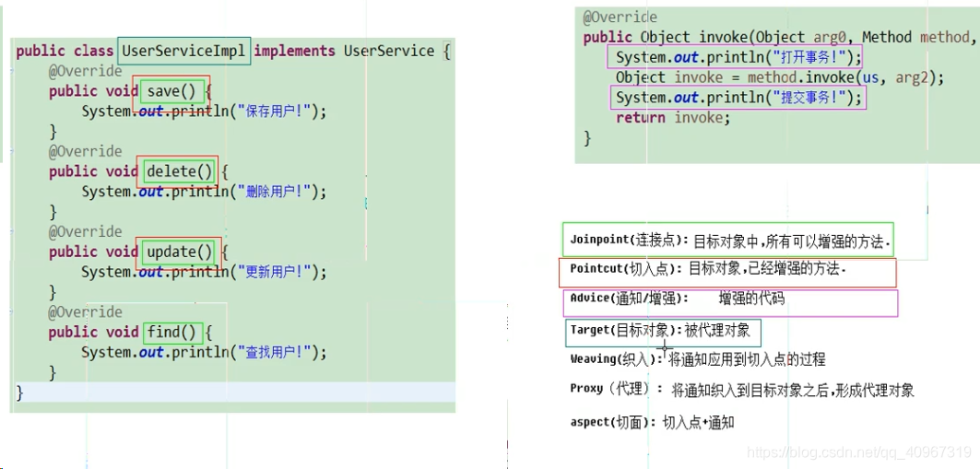The height and width of the screenshot is (469, 980).
Task: Click the Proxy(代理) definition line
Action: [742, 391]
